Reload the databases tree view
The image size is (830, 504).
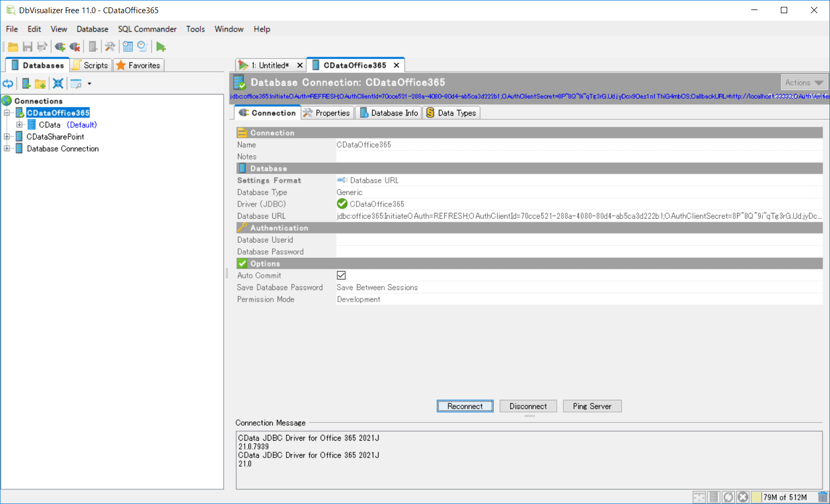[8, 83]
